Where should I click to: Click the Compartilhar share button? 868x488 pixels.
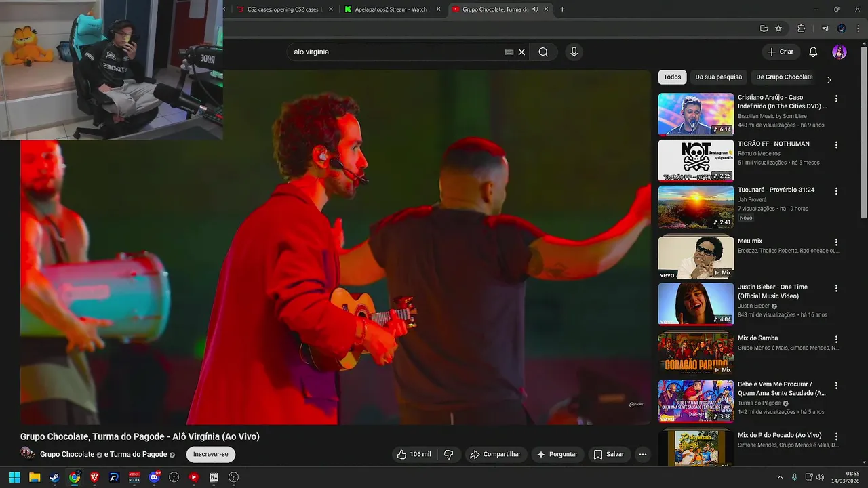point(496,454)
